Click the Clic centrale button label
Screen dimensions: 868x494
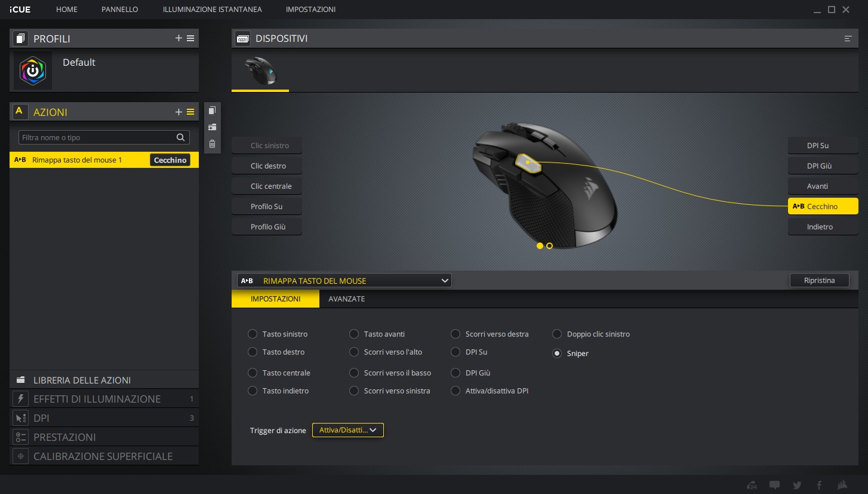(x=267, y=186)
